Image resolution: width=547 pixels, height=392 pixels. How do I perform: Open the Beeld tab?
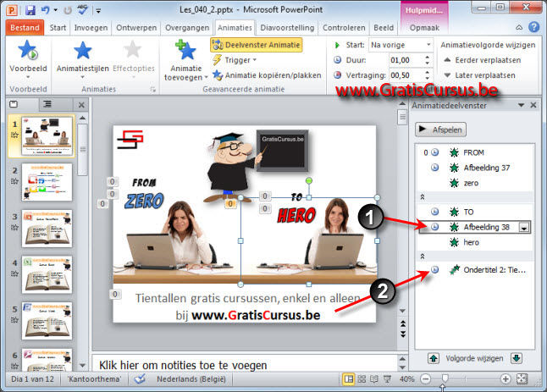click(x=384, y=28)
